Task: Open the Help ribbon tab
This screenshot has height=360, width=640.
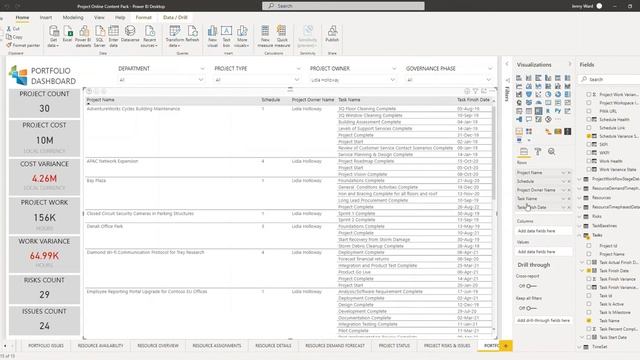Action: [120, 18]
